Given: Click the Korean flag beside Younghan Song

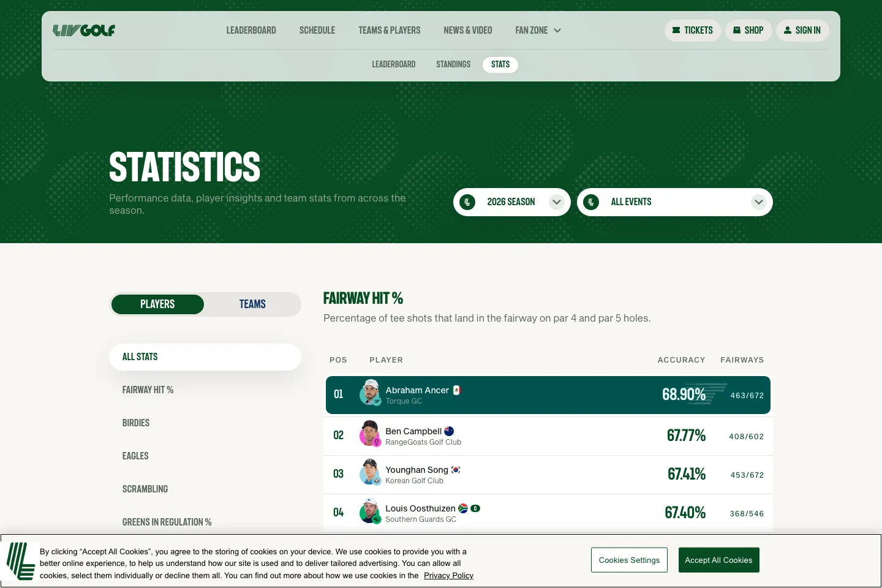Looking at the screenshot, I should pos(456,470).
